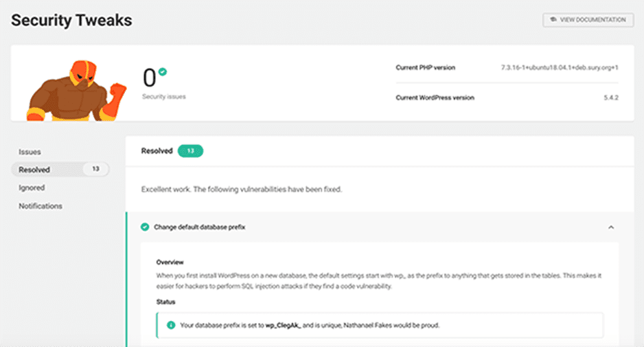The image size is (644, 347).
Task: Click the View Documentation button
Action: [x=588, y=20]
